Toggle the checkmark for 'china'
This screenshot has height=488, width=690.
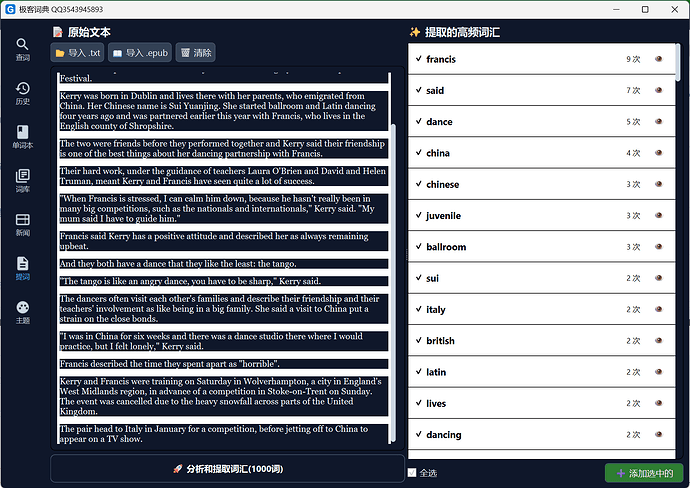418,153
